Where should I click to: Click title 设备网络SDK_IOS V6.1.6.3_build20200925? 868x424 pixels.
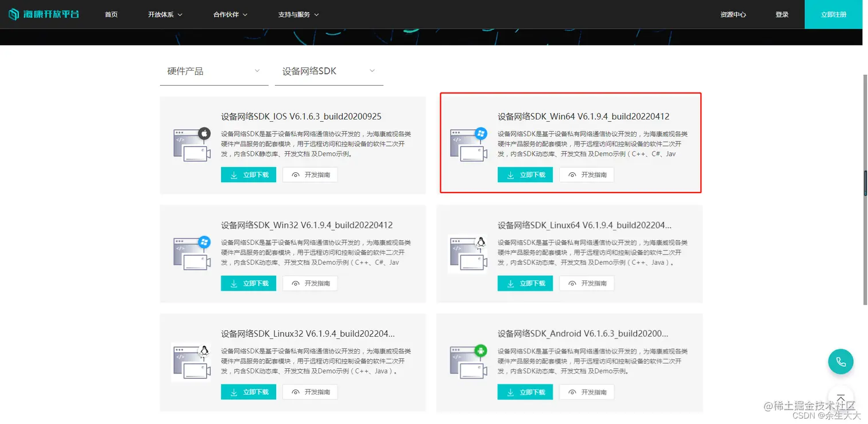(x=301, y=117)
